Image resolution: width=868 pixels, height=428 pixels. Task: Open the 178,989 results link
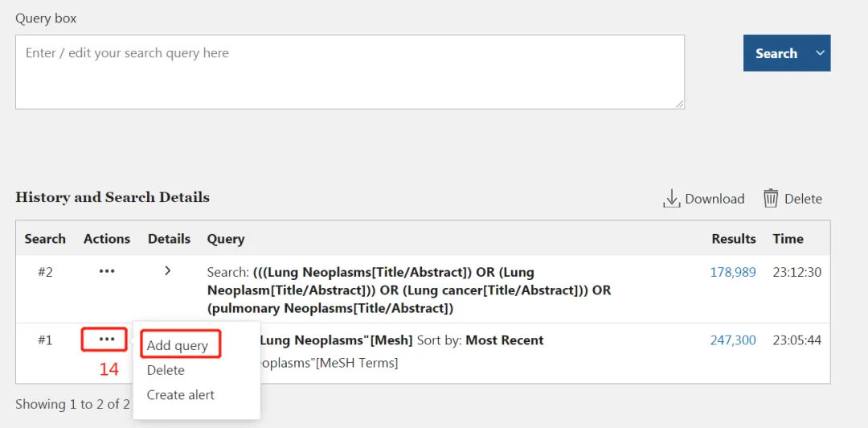coord(733,272)
